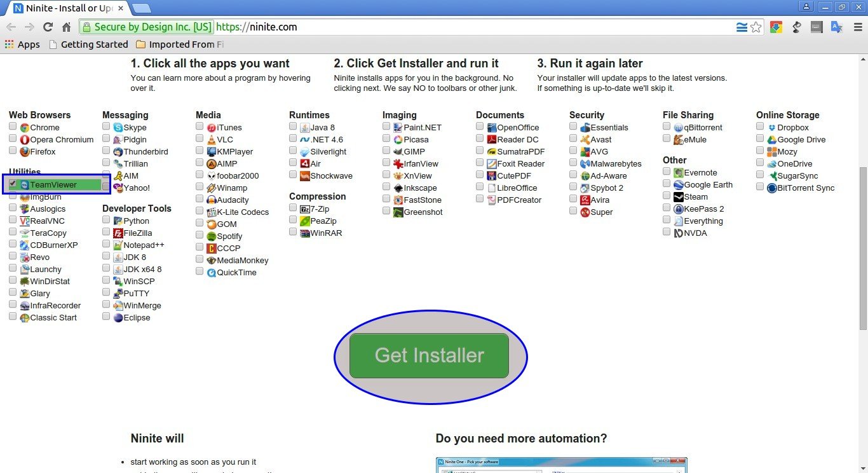Image resolution: width=868 pixels, height=473 pixels.
Task: Click the OpenOffice icon under Documents
Action: coord(492,128)
